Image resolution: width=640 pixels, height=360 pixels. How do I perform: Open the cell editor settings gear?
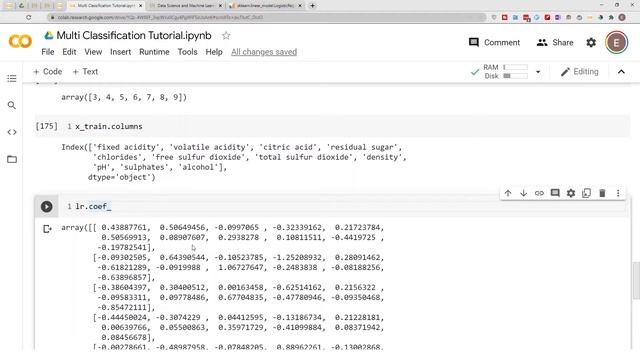[571, 193]
